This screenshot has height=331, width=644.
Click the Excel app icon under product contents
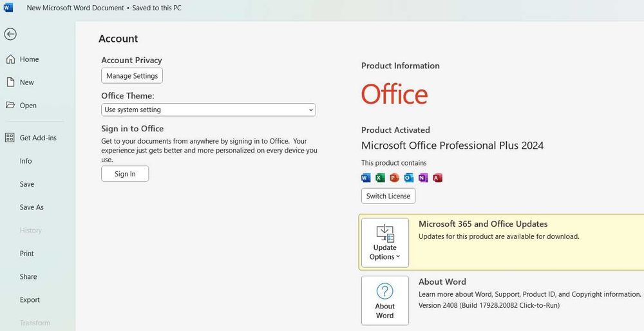point(381,178)
